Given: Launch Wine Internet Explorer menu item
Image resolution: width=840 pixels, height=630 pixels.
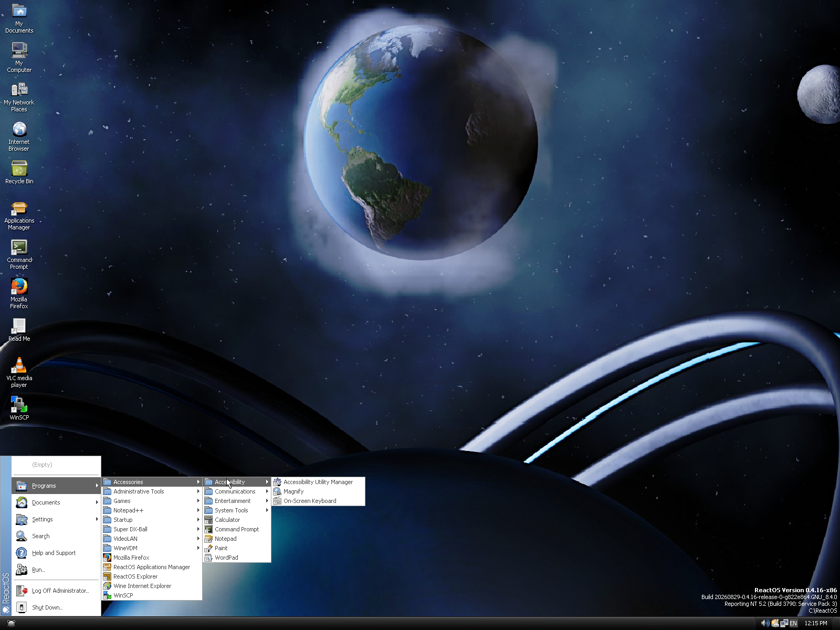Looking at the screenshot, I should pyautogui.click(x=152, y=586).
